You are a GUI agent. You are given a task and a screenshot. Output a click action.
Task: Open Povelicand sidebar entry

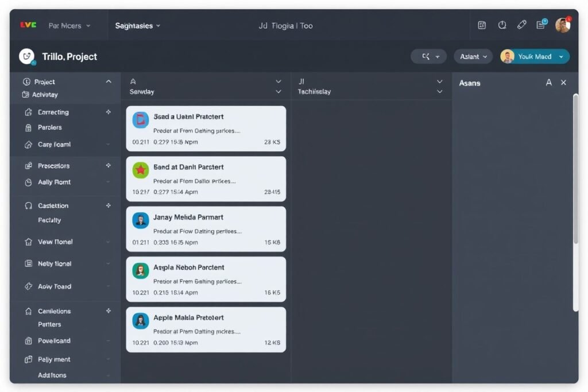point(54,341)
